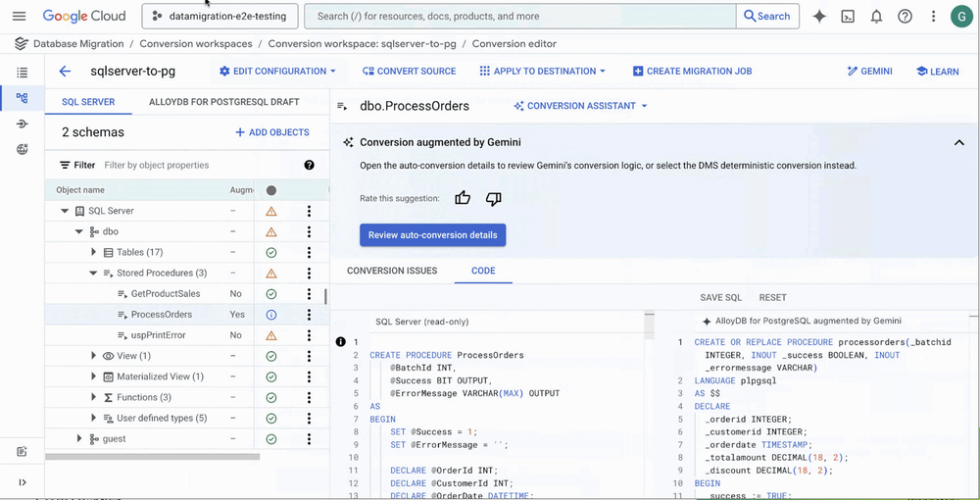Switch to AlloyDB for PostgreSQL Draft tab
The width and height of the screenshot is (980, 500).
coord(223,102)
